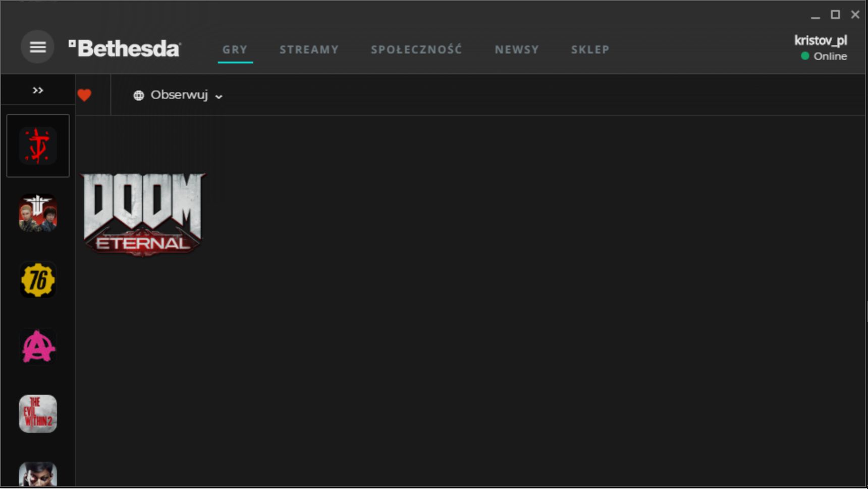Open the kristov_pl account profile
Image resolution: width=868 pixels, height=489 pixels.
coord(821,40)
